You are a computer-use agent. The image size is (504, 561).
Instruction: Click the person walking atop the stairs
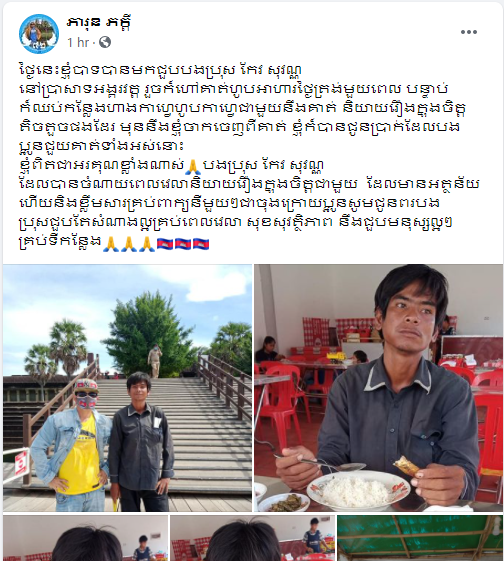click(155, 360)
